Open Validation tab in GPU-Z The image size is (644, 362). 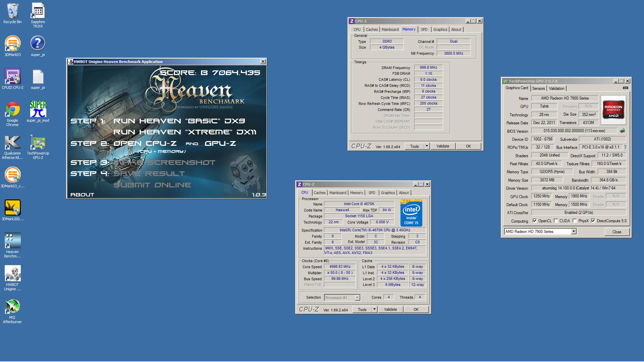point(556,88)
